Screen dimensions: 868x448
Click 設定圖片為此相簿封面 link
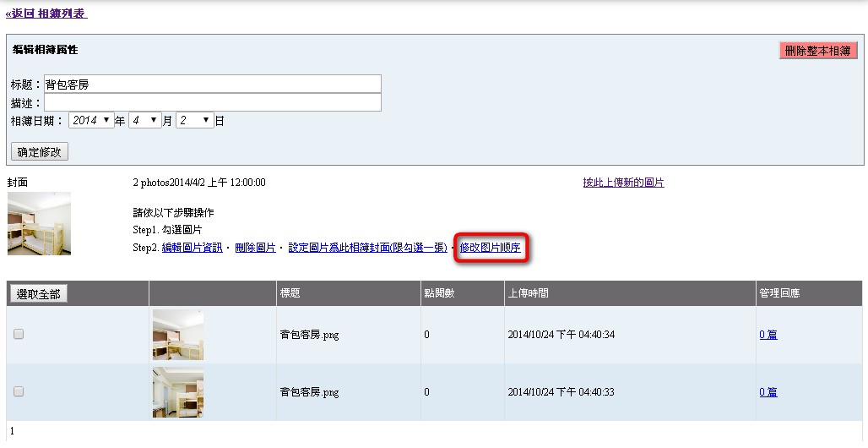click(367, 248)
